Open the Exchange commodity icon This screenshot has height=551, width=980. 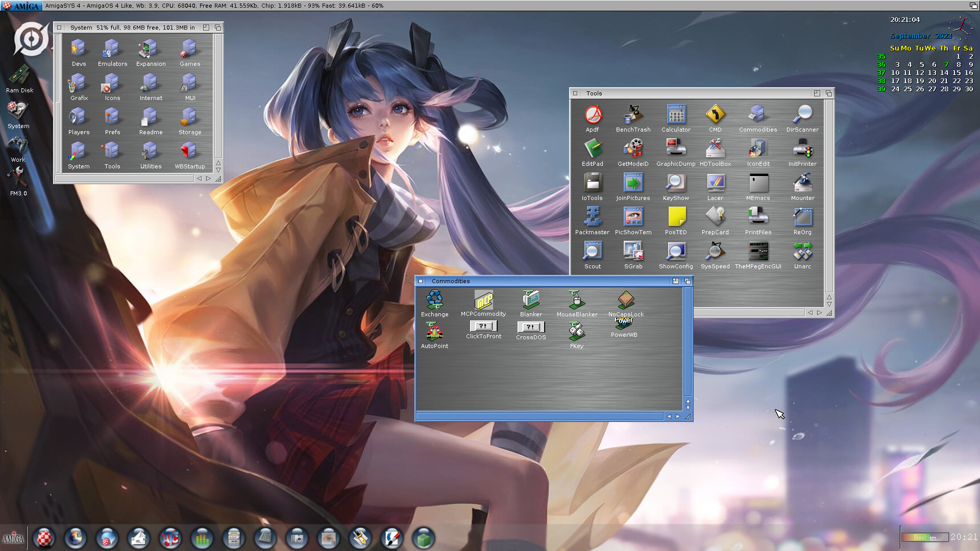point(434,300)
